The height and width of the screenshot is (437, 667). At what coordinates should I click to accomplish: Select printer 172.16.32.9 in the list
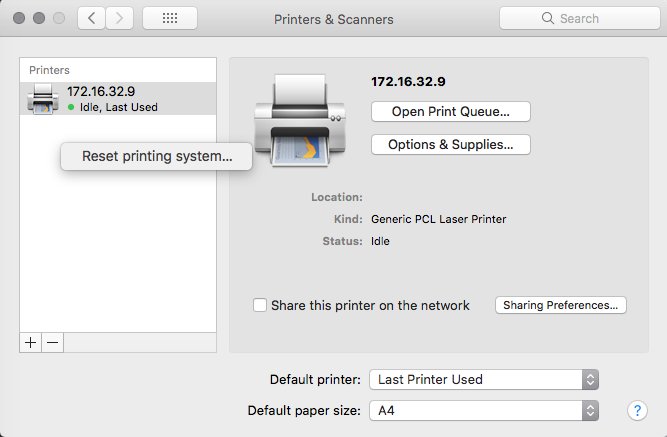118,99
